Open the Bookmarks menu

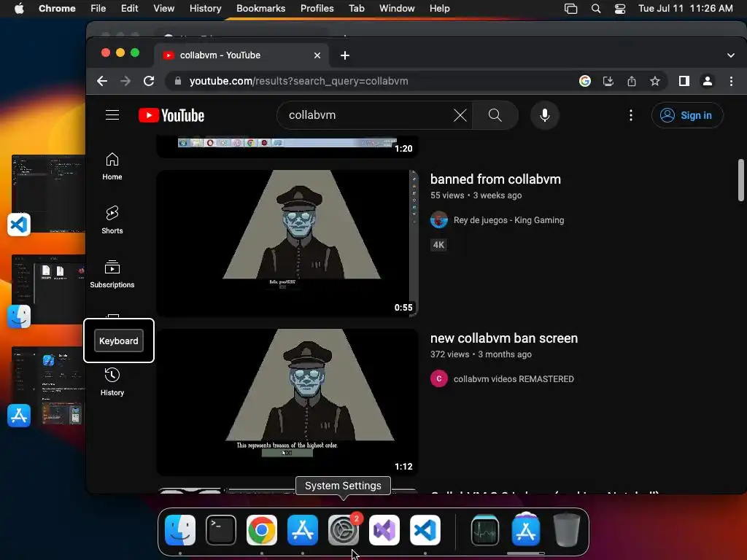[261, 9]
